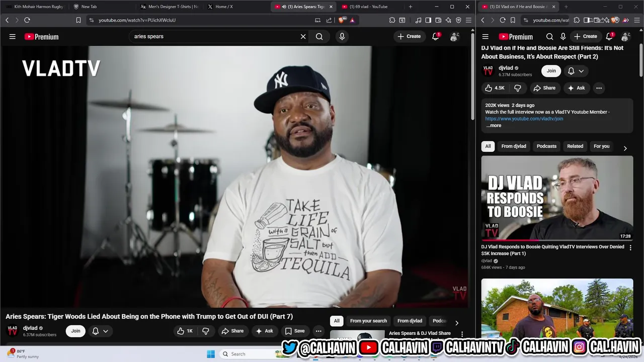Screen dimensions: 644x362
Task: Open Brave Playlist music note icon
Action: [x=418, y=20]
